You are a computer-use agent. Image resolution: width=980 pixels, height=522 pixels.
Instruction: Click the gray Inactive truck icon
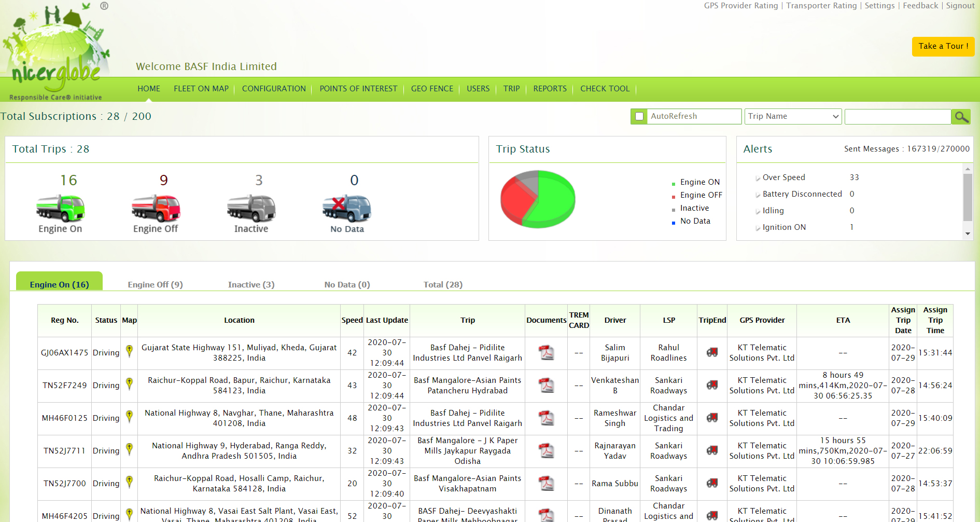[x=251, y=208]
